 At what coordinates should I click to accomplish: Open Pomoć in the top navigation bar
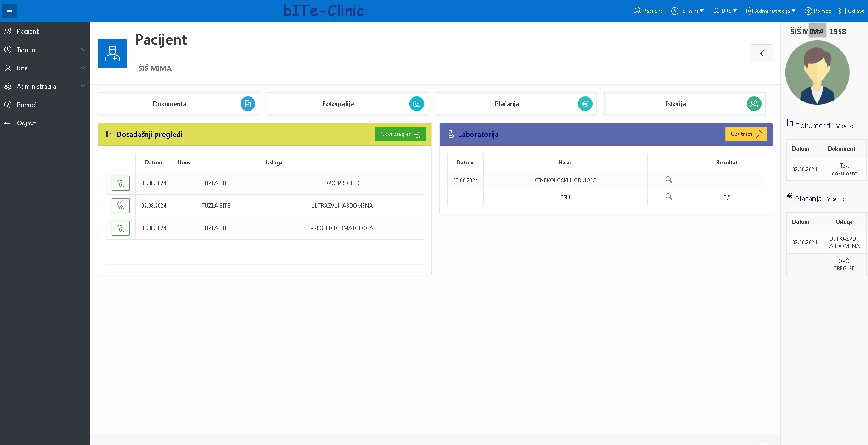click(818, 11)
